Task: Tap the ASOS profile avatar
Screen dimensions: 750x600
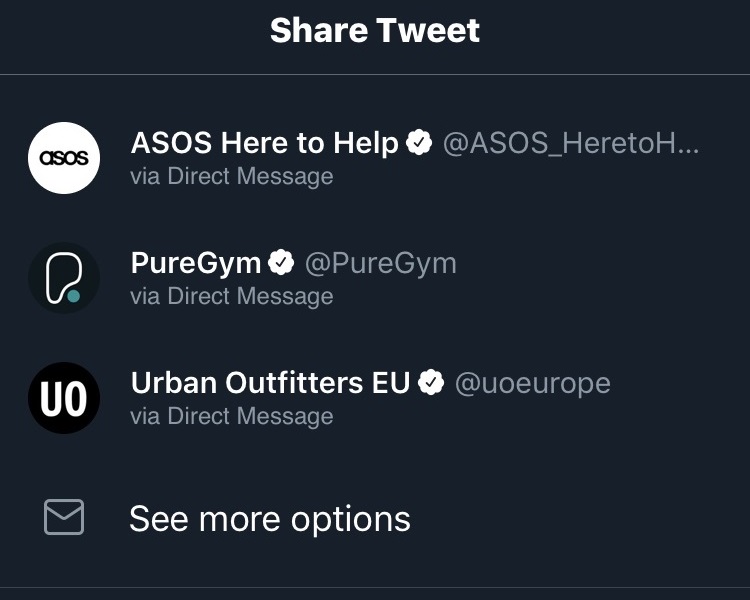Action: [x=64, y=158]
